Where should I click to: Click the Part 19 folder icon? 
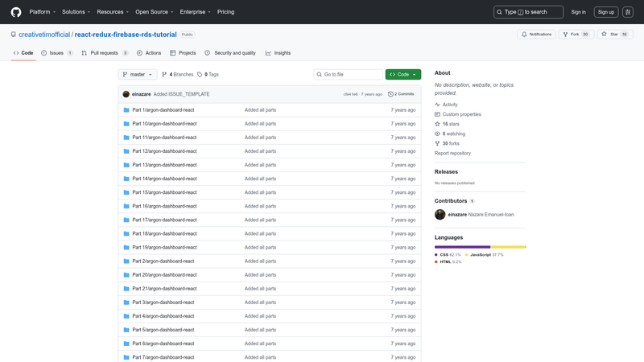126,248
